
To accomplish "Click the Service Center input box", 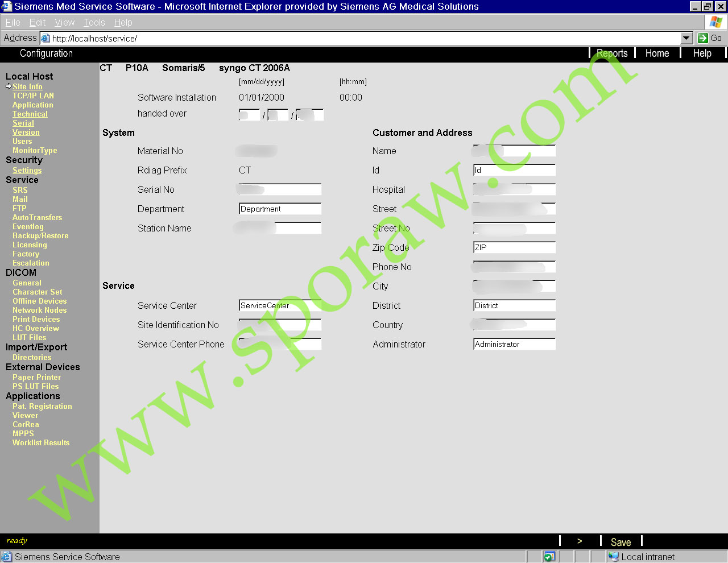I will (280, 305).
